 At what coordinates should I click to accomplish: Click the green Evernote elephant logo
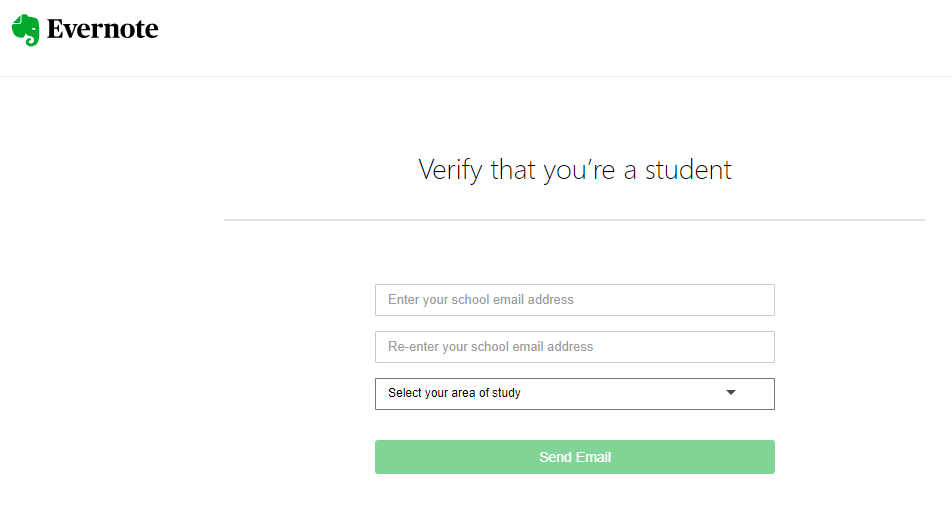click(x=26, y=30)
